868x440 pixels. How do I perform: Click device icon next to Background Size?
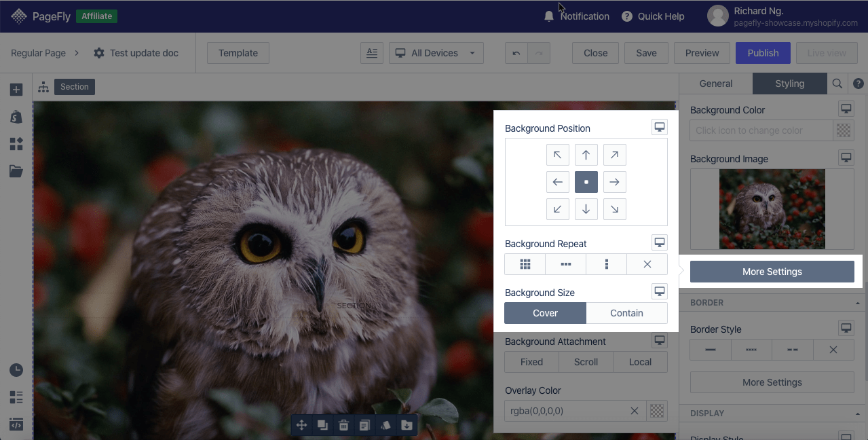coord(659,291)
